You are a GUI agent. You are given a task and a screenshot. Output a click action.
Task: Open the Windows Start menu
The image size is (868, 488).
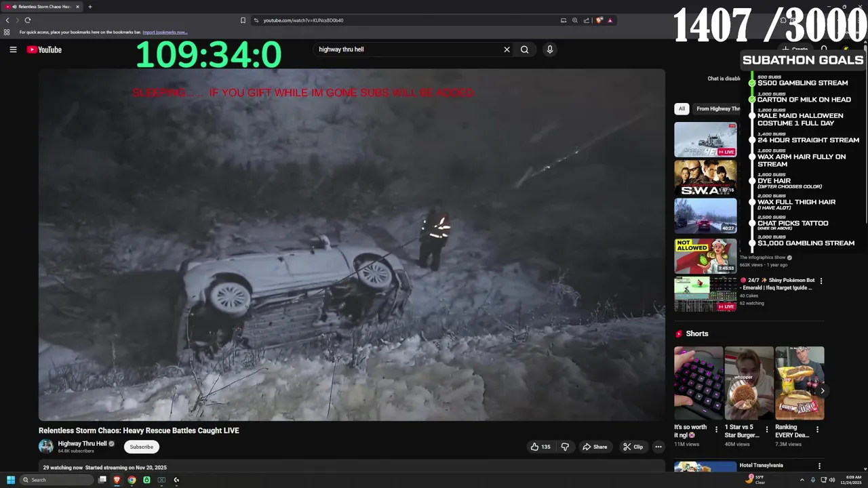[x=11, y=480]
